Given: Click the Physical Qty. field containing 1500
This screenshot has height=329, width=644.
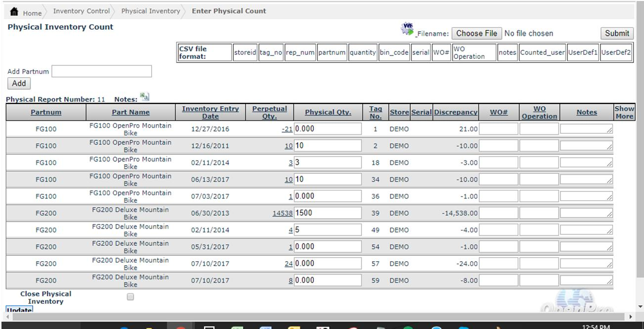Looking at the screenshot, I should click(x=327, y=213).
